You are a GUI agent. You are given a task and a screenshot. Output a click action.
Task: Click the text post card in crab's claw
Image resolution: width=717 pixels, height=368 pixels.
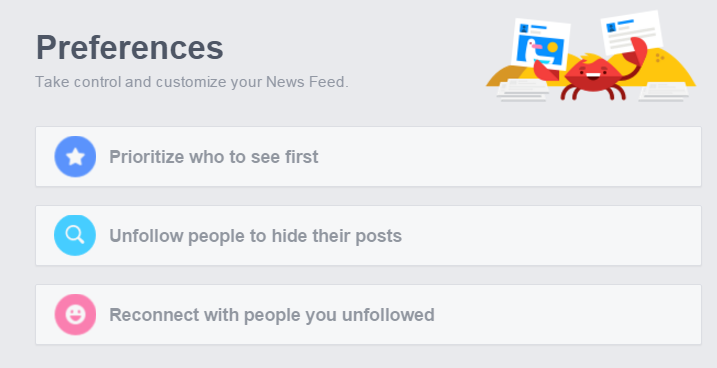pyautogui.click(x=631, y=32)
